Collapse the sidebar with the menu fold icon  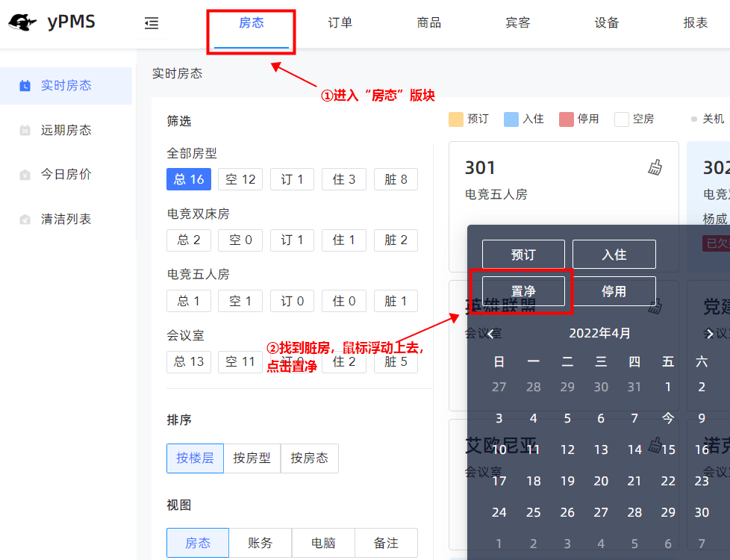click(x=152, y=23)
